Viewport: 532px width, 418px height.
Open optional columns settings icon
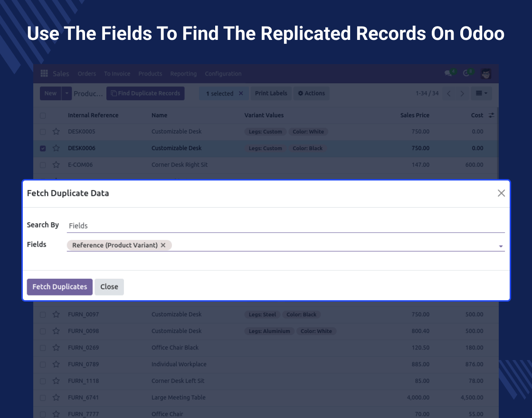click(x=491, y=115)
